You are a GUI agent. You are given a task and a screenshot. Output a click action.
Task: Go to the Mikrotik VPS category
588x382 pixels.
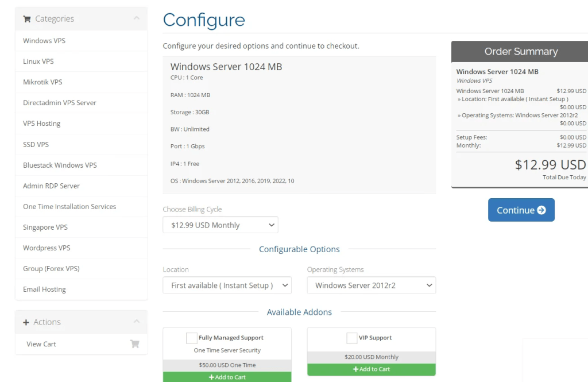(42, 82)
